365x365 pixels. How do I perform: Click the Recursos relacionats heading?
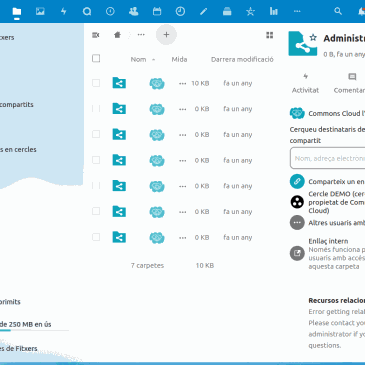pyautogui.click(x=336, y=301)
